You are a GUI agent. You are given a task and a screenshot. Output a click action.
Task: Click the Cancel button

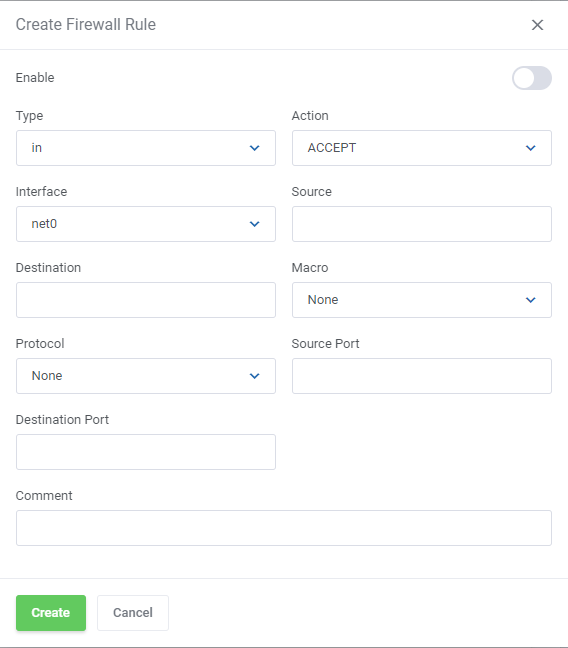pos(133,613)
